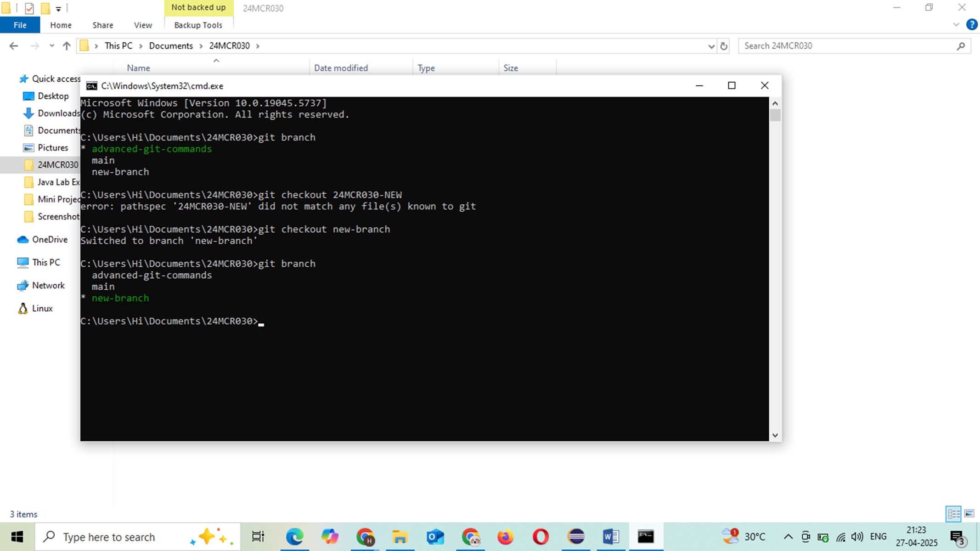The image size is (980, 551).
Task: Open the File menu in File Explorer
Action: coord(20,25)
